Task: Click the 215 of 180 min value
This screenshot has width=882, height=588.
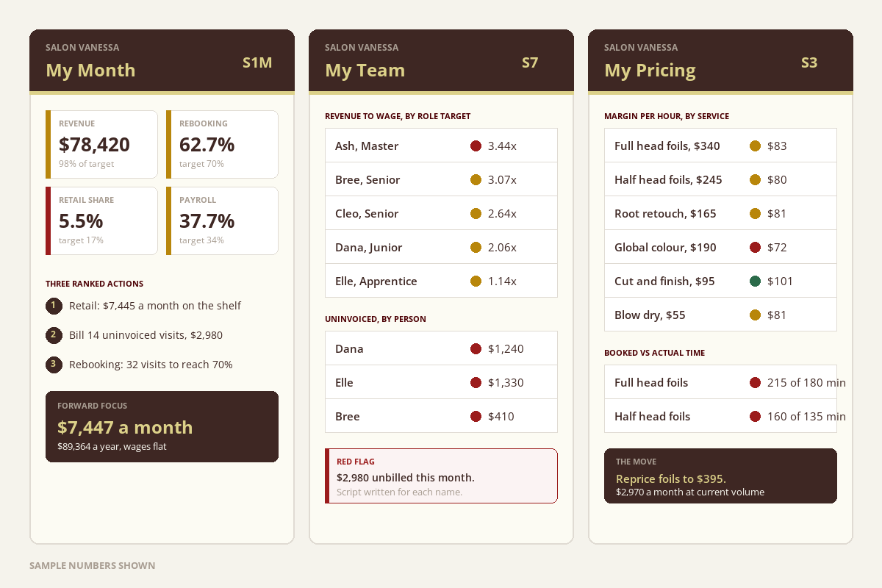Action: click(806, 382)
